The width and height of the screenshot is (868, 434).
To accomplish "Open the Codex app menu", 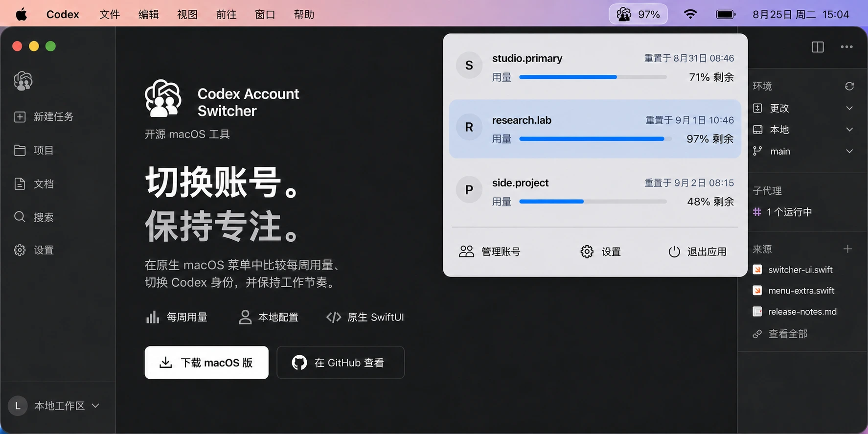I will coord(63,15).
